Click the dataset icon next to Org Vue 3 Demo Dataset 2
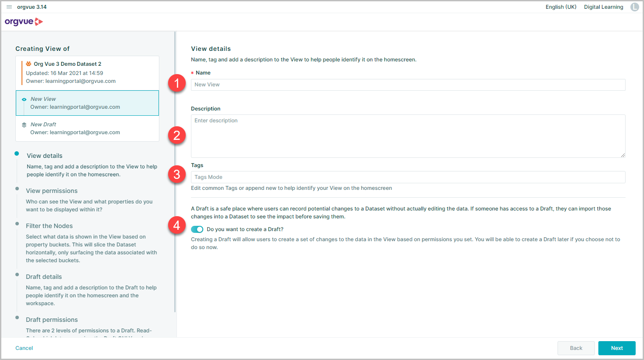 tap(29, 64)
